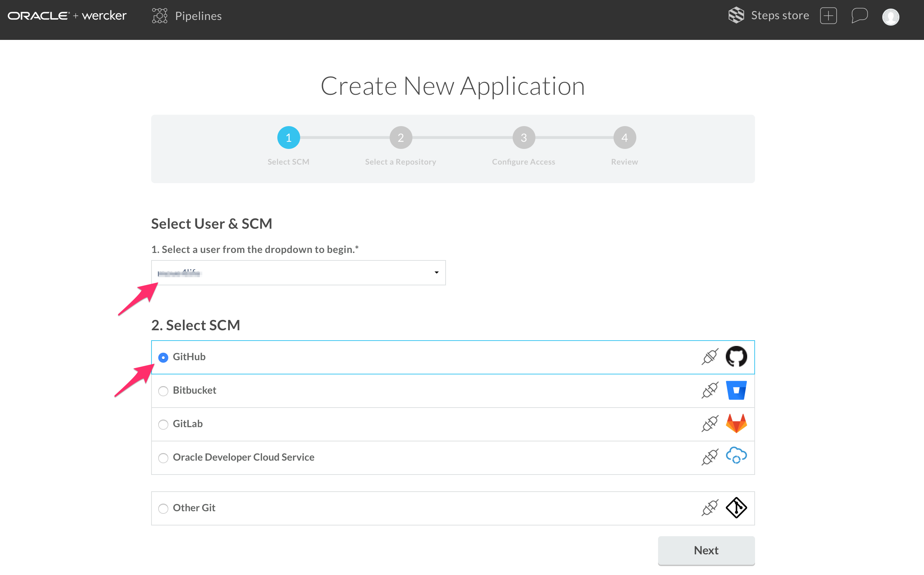Click the Bitbucket bucket logo

point(736,390)
